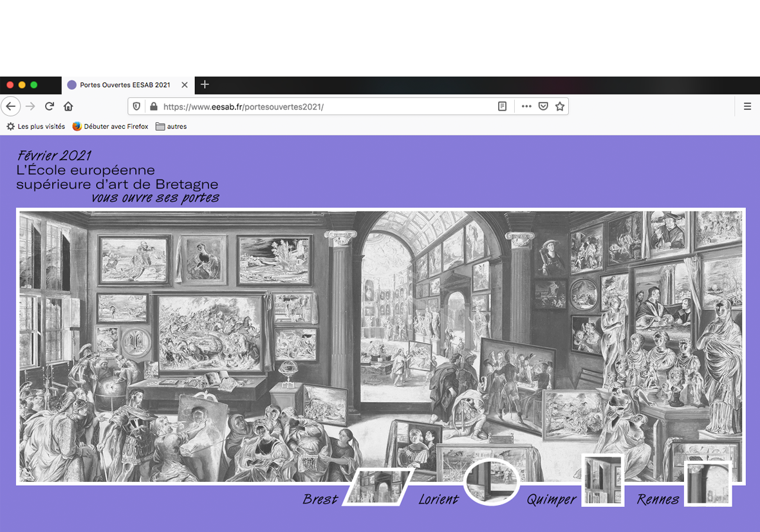Viewport: 760px width, 532px height.
Task: Open the Firefox hamburger menu
Action: (747, 106)
